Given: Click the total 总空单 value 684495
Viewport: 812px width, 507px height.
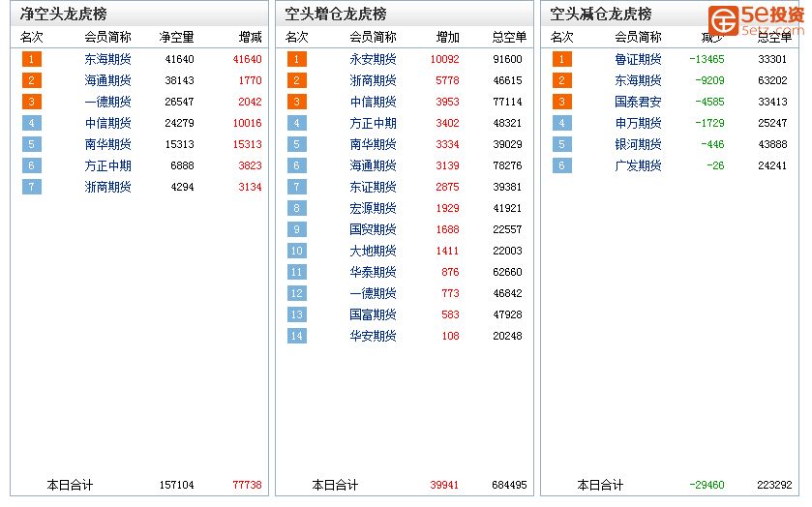Looking at the screenshot, I should click(x=509, y=486).
